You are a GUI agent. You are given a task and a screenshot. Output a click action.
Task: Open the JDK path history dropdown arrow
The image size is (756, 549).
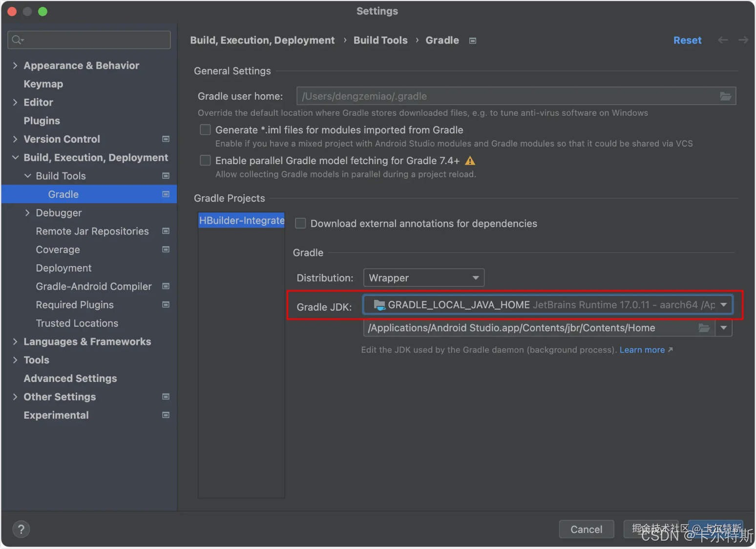pyautogui.click(x=724, y=328)
